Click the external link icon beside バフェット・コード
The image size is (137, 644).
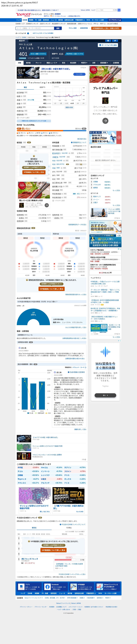(86, 367)
